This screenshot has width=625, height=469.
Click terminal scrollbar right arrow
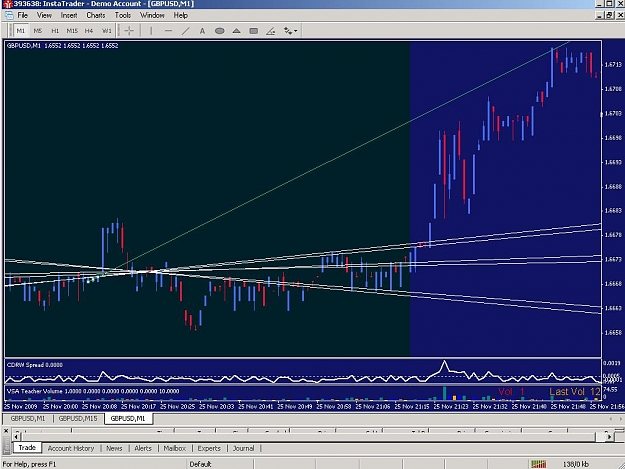(x=609, y=437)
